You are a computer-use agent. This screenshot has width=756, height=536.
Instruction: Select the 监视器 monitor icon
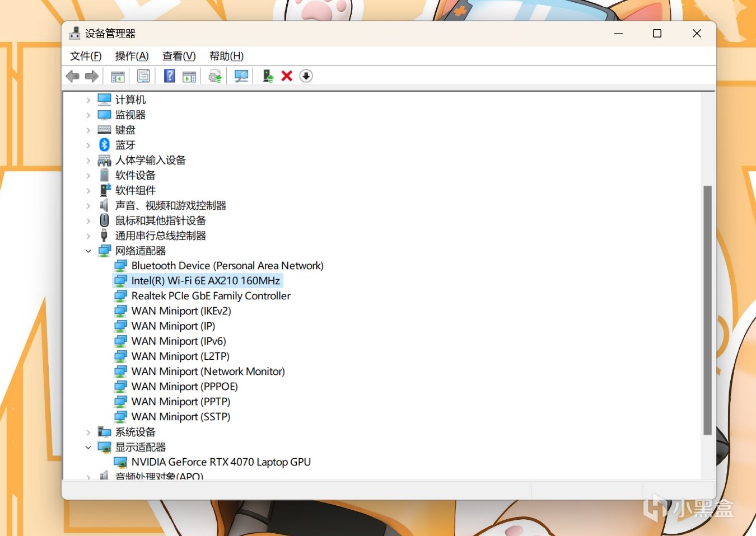104,115
